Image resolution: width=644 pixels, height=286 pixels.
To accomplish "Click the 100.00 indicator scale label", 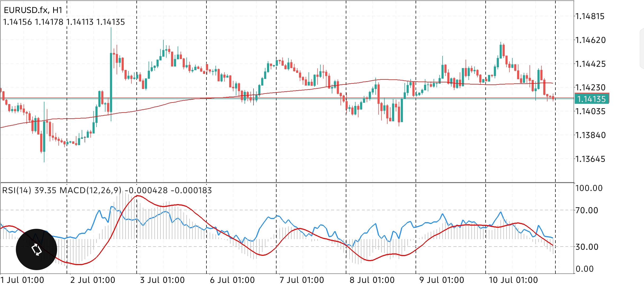I will 589,188.
